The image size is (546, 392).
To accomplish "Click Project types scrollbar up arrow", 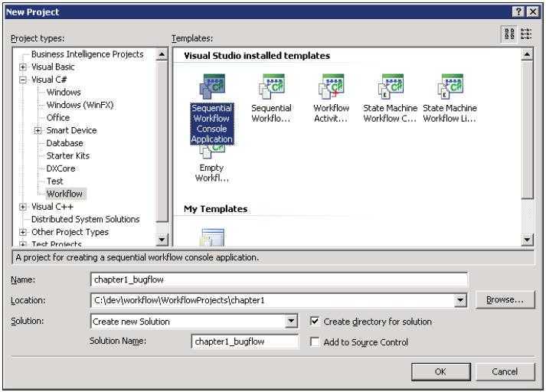I will point(162,54).
